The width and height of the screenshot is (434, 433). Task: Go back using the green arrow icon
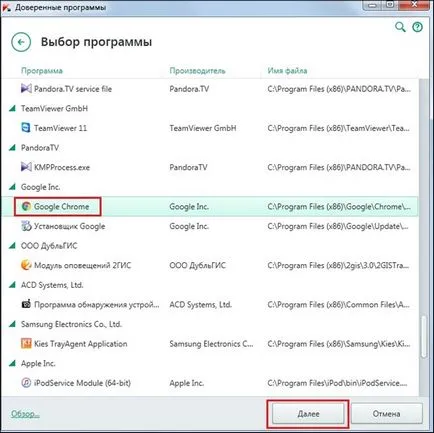[21, 42]
